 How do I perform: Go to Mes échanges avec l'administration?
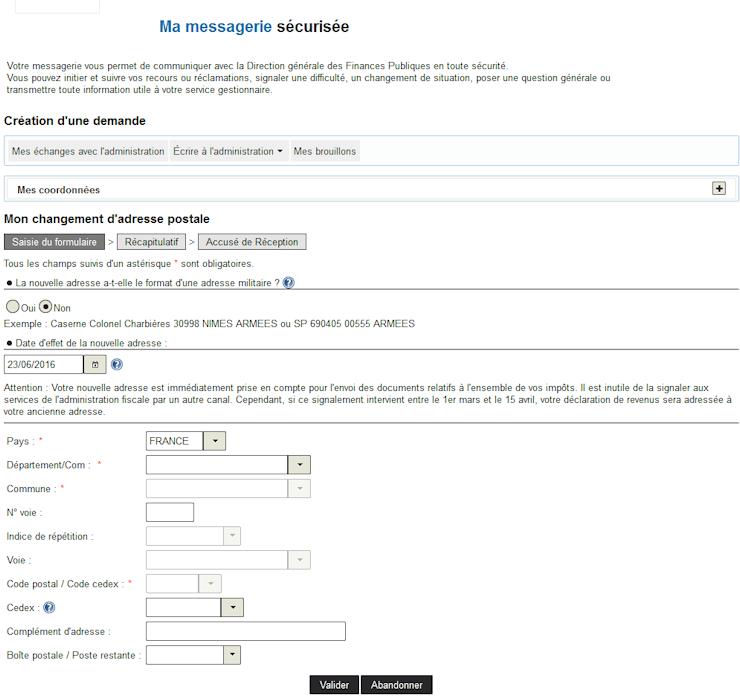[x=88, y=151]
